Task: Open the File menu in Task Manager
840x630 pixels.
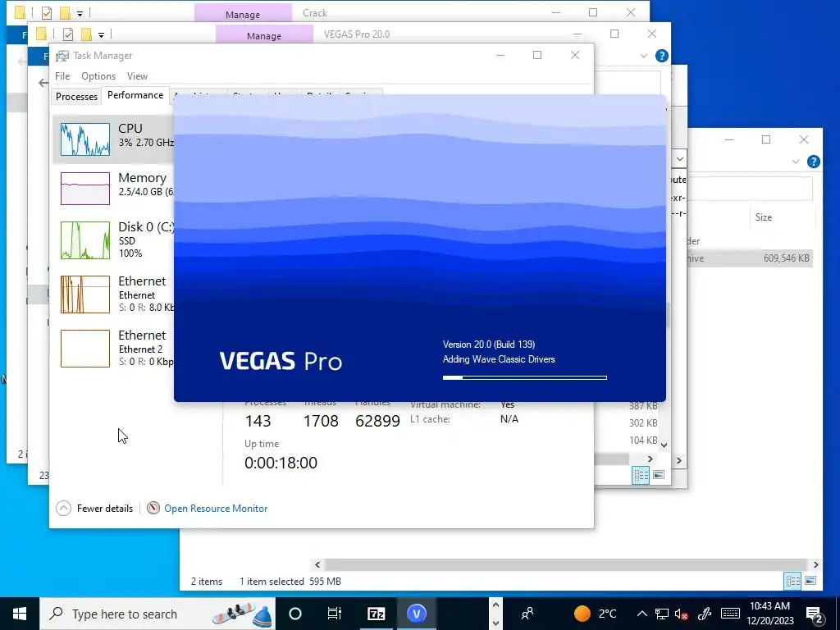Action: [x=62, y=76]
